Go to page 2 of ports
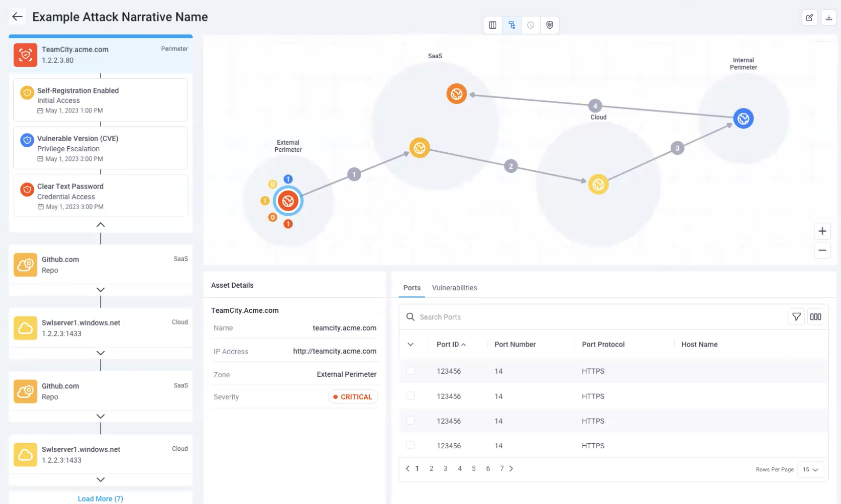 pyautogui.click(x=432, y=468)
